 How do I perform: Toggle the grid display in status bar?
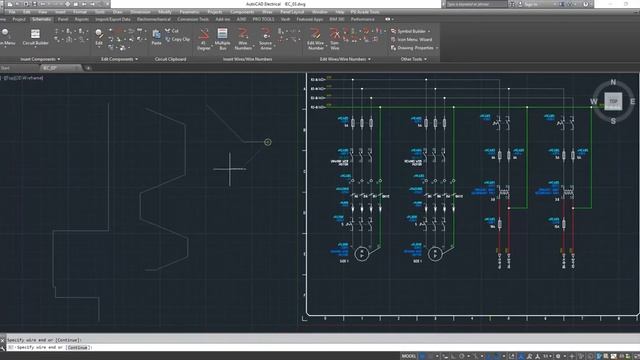pyautogui.click(x=423, y=356)
